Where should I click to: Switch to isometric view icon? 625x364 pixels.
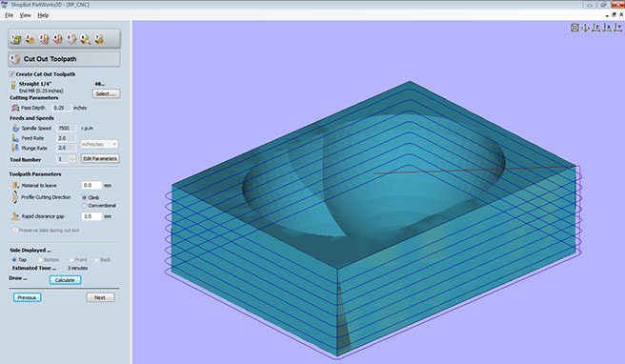coord(585,28)
